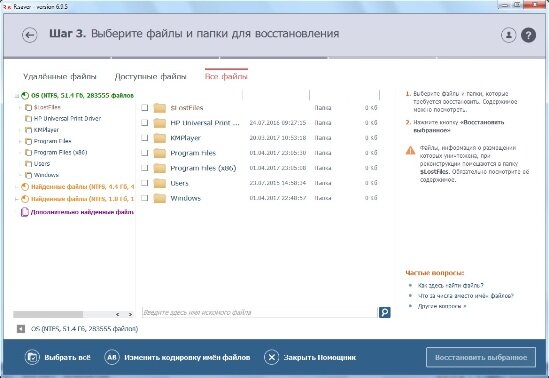The width and height of the screenshot is (549, 378).
Task: Check the KMPlayer checkbox in the file list
Action: click(145, 138)
